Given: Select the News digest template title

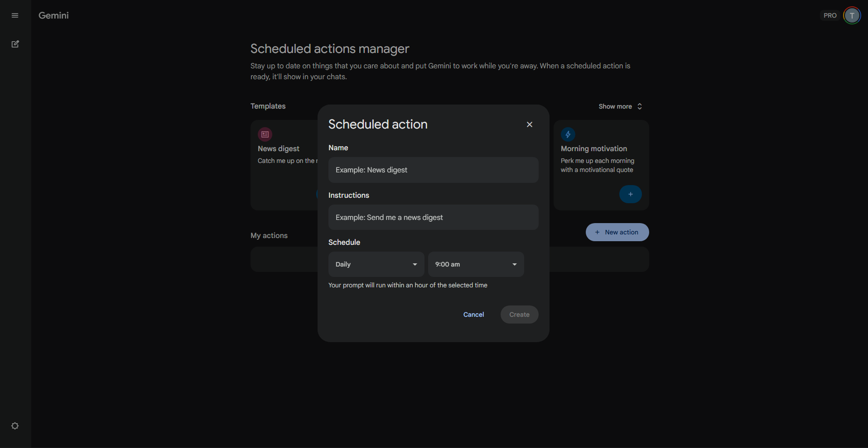Looking at the screenshot, I should click(x=279, y=148).
